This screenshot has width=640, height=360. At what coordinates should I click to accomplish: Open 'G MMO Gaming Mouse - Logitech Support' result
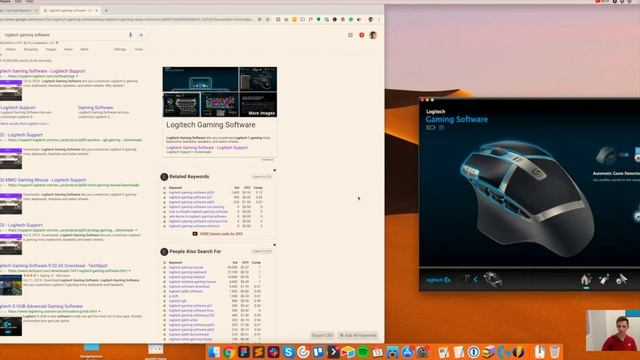(x=43, y=180)
